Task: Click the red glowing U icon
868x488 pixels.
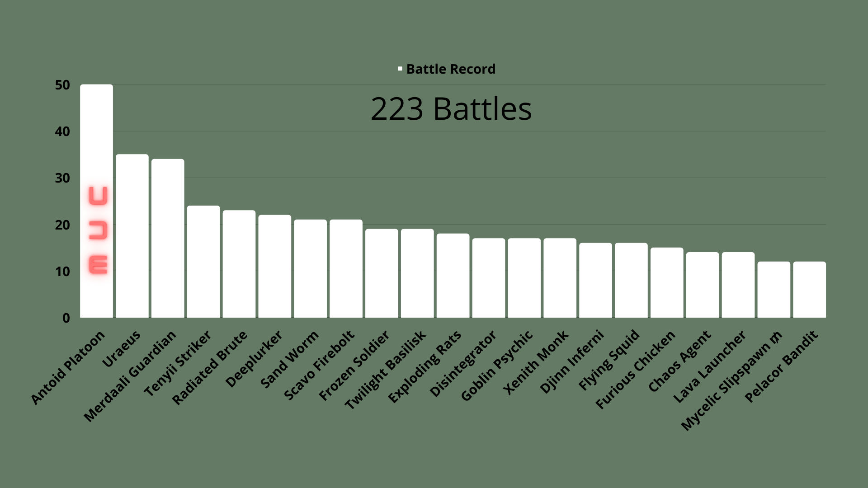Action: [x=98, y=196]
